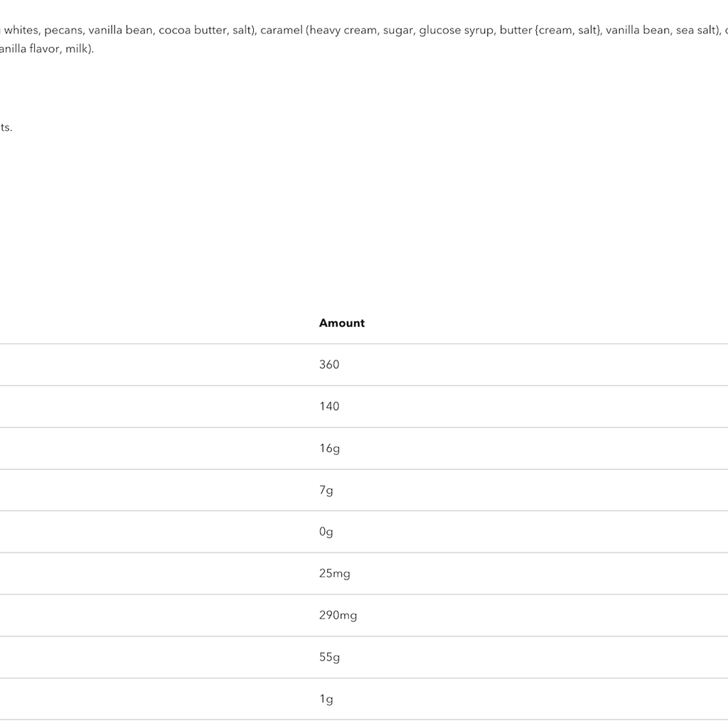Click the 55g amount value

coord(329,658)
